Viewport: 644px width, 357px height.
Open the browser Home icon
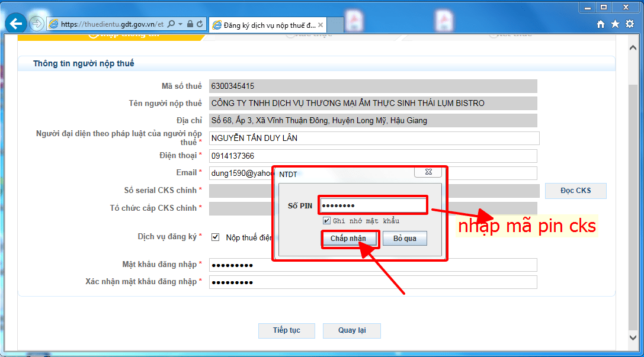click(x=601, y=24)
